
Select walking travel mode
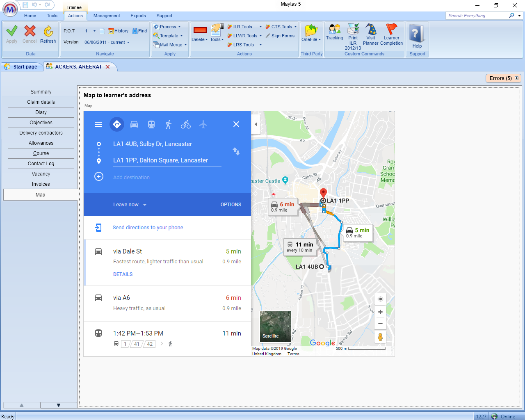(169, 124)
